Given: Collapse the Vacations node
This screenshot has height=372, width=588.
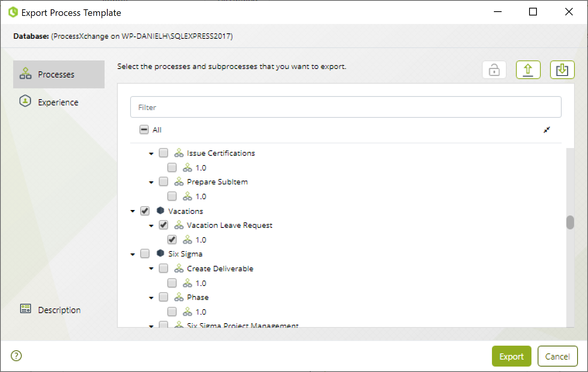Looking at the screenshot, I should pos(132,212).
